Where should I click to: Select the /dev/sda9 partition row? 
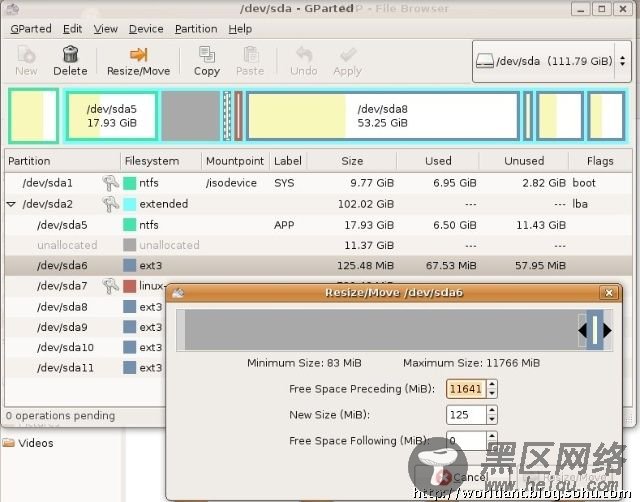[85, 327]
